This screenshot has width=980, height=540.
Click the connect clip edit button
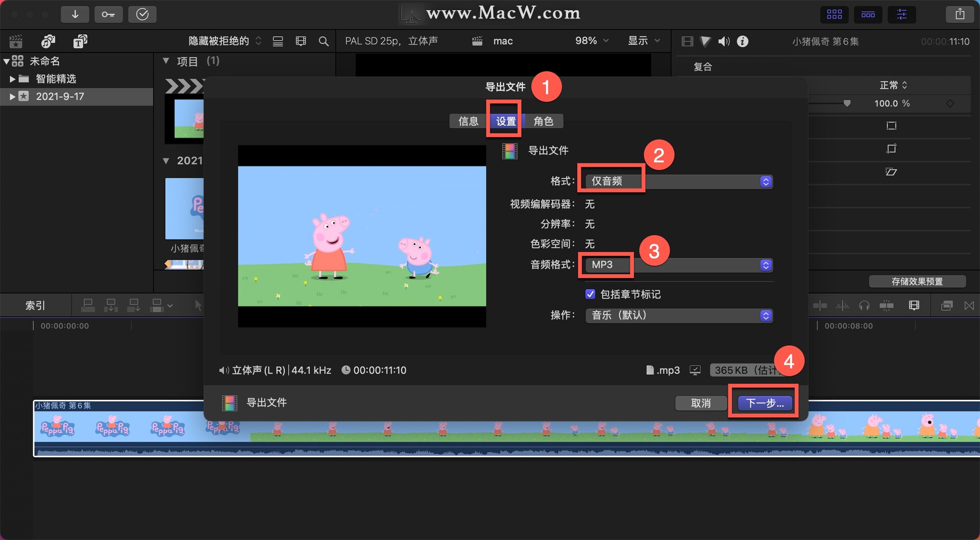coord(88,305)
